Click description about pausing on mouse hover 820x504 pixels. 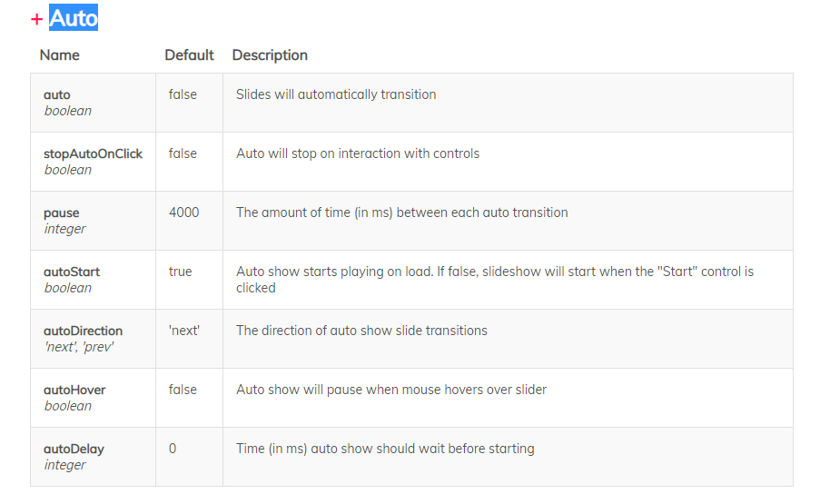[391, 390]
